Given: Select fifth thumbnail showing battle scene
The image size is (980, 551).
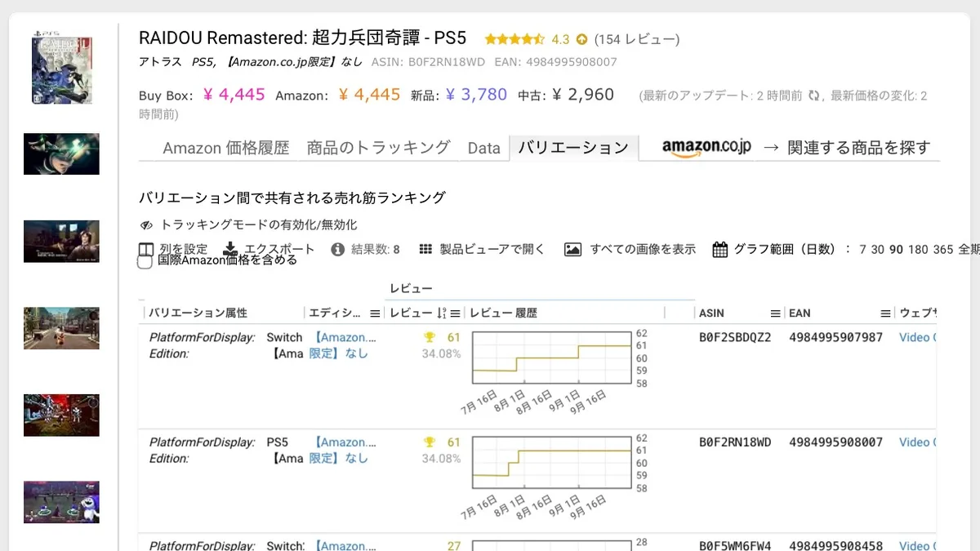Looking at the screenshot, I should click(x=61, y=415).
